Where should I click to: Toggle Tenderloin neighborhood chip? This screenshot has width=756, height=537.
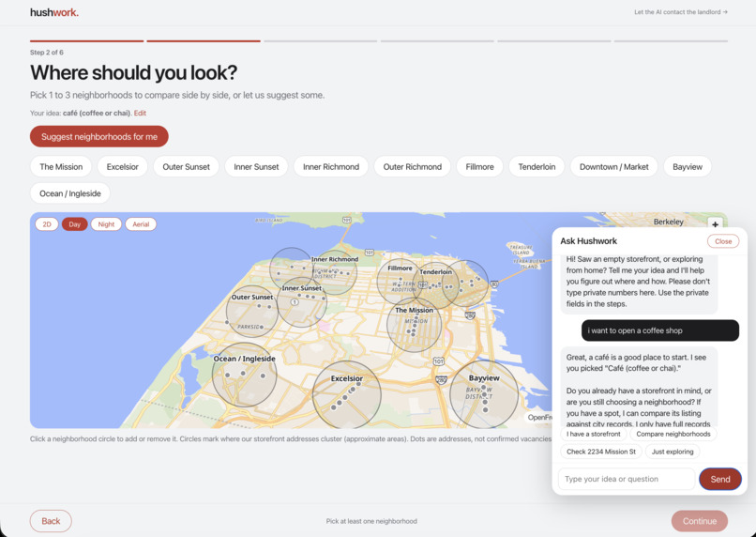(537, 167)
